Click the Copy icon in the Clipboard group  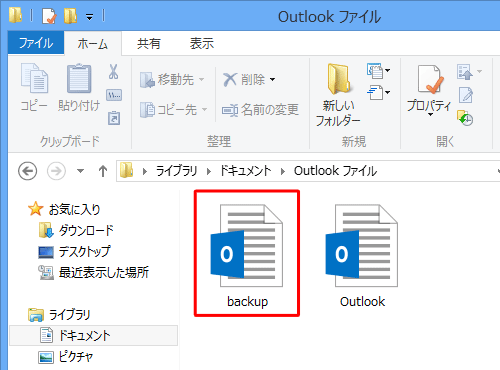[x=34, y=78]
